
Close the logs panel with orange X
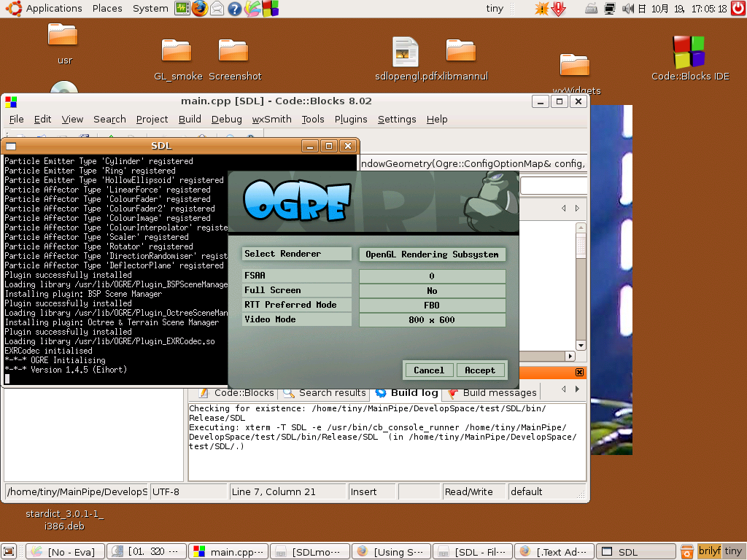[579, 373]
